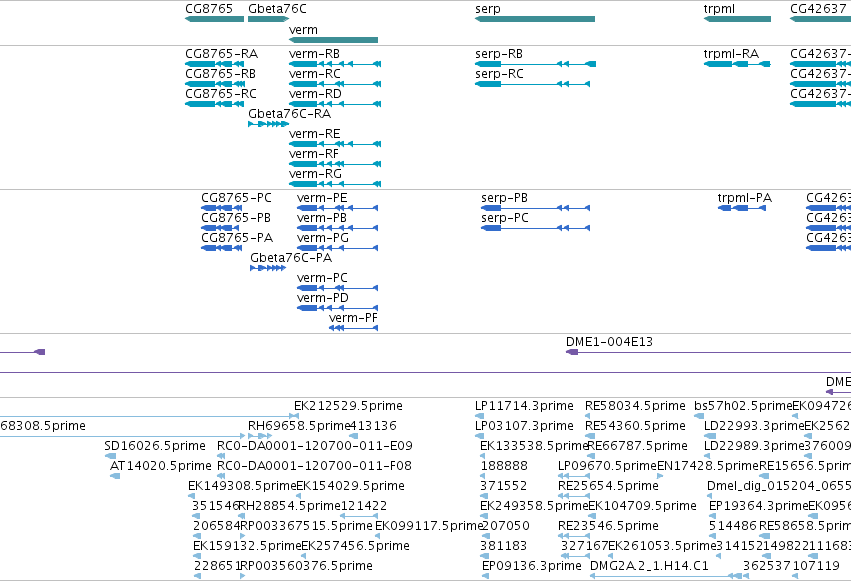
Task: Click LD22989.3prime EST label
Action: click(x=754, y=446)
